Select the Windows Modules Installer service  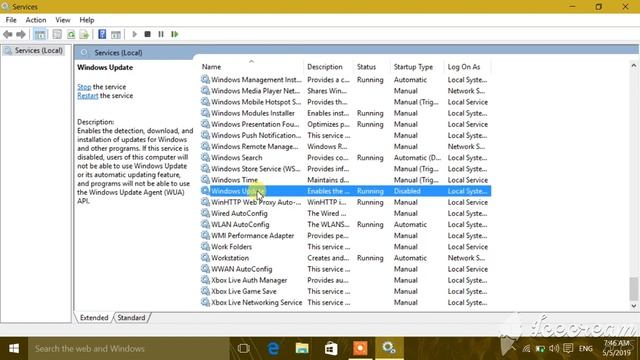[x=346, y=113]
